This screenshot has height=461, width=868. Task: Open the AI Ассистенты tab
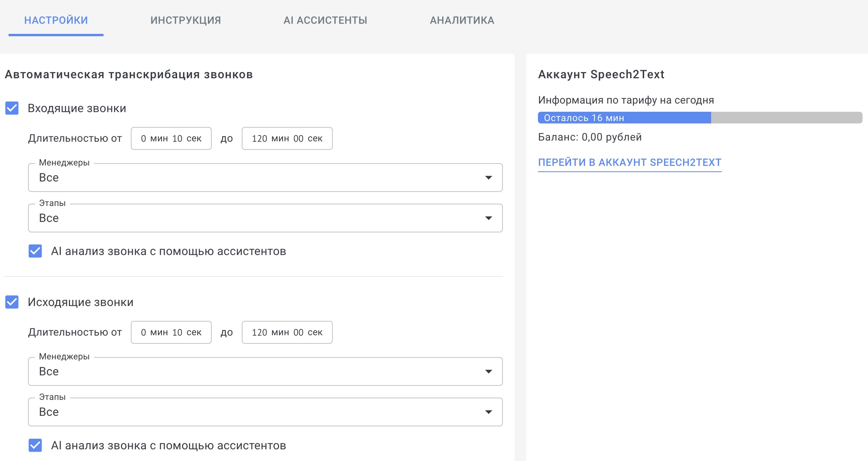pos(325,20)
